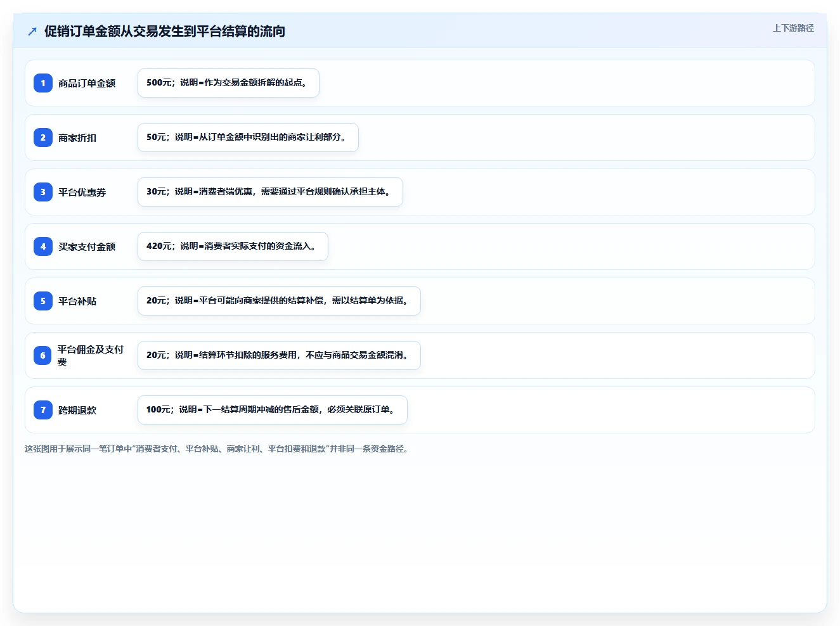Select the step 2 number badge
Image resolution: width=840 pixels, height=626 pixels.
pos(43,137)
